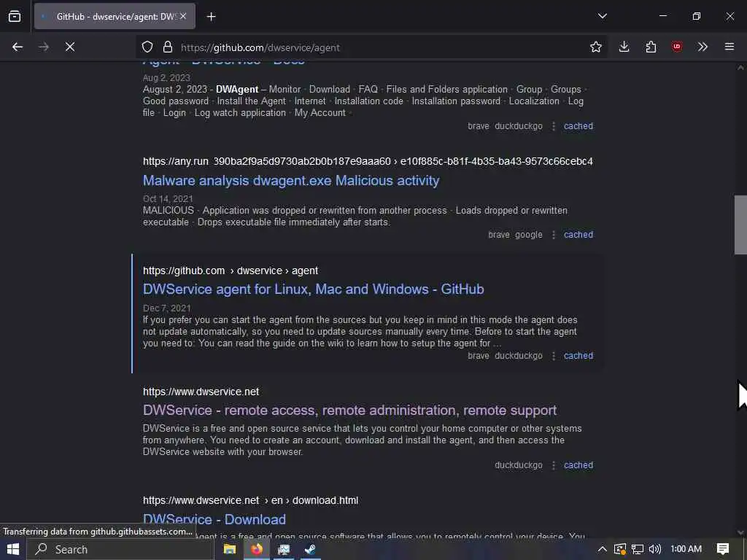This screenshot has width=747, height=560.
Task: Open more options dots for DWAgent result
Action: pos(553,126)
